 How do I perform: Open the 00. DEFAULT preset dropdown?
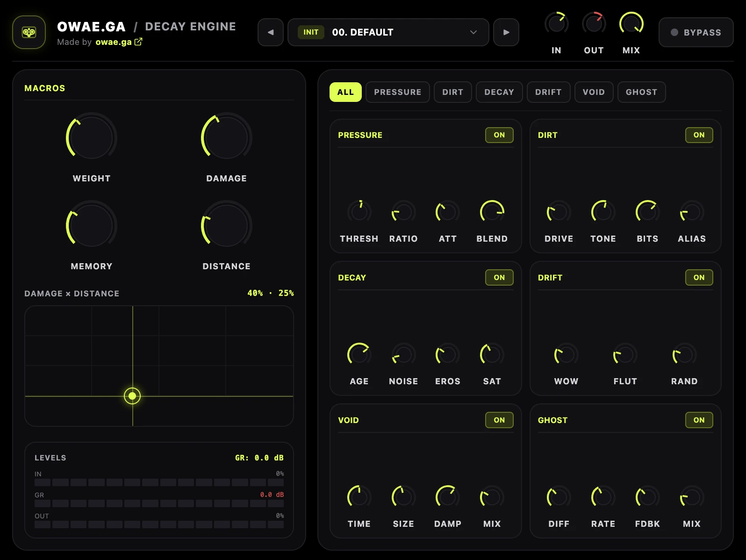388,32
